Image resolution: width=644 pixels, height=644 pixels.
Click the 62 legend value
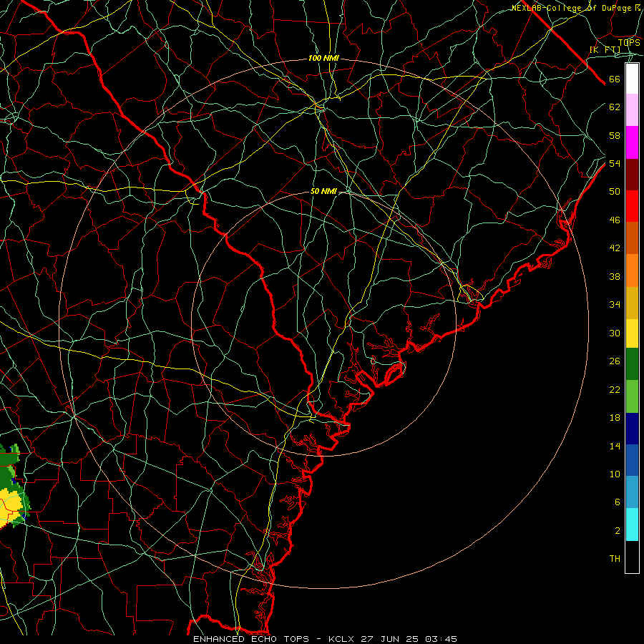pos(615,107)
